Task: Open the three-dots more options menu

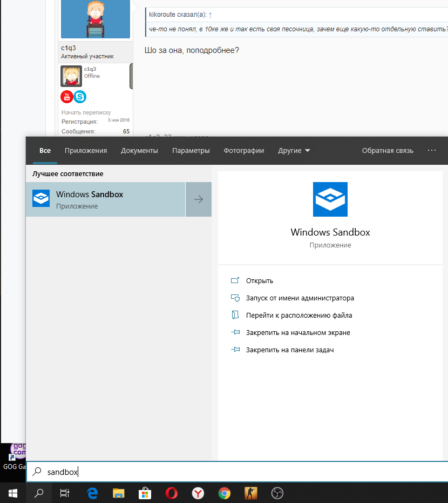Action: click(x=432, y=150)
